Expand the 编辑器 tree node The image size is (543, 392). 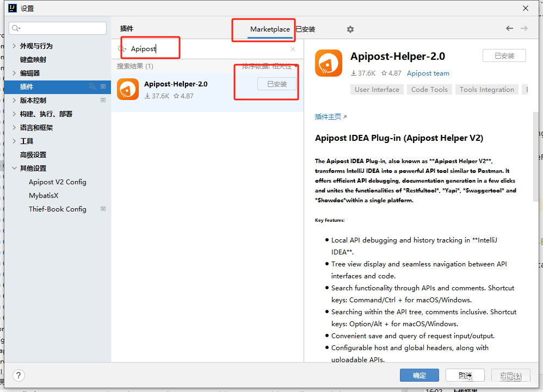pos(14,73)
